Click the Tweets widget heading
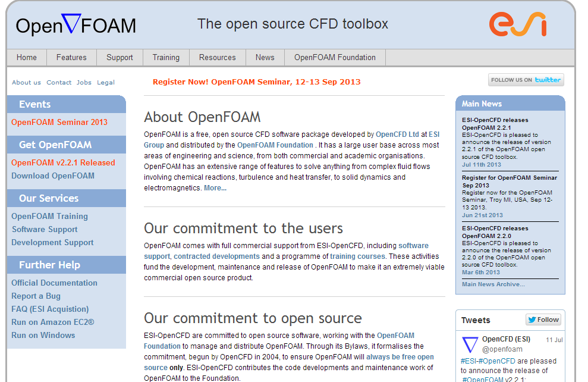The width and height of the screenshot is (588, 382). point(476,320)
